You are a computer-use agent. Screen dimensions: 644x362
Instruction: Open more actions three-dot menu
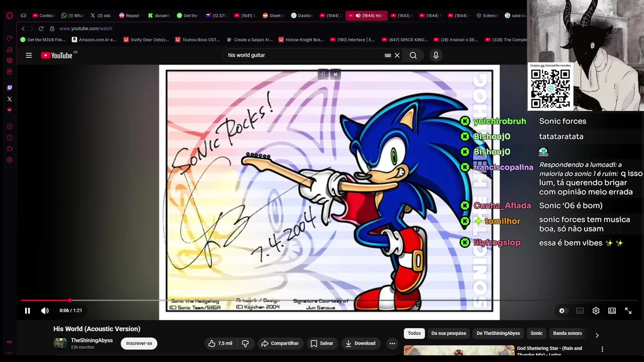click(392, 343)
